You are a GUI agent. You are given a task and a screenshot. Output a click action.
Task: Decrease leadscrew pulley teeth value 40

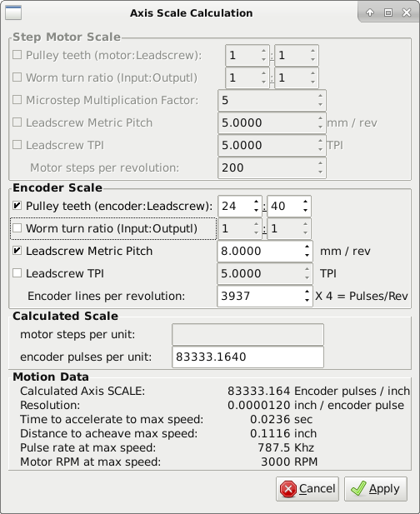click(305, 210)
